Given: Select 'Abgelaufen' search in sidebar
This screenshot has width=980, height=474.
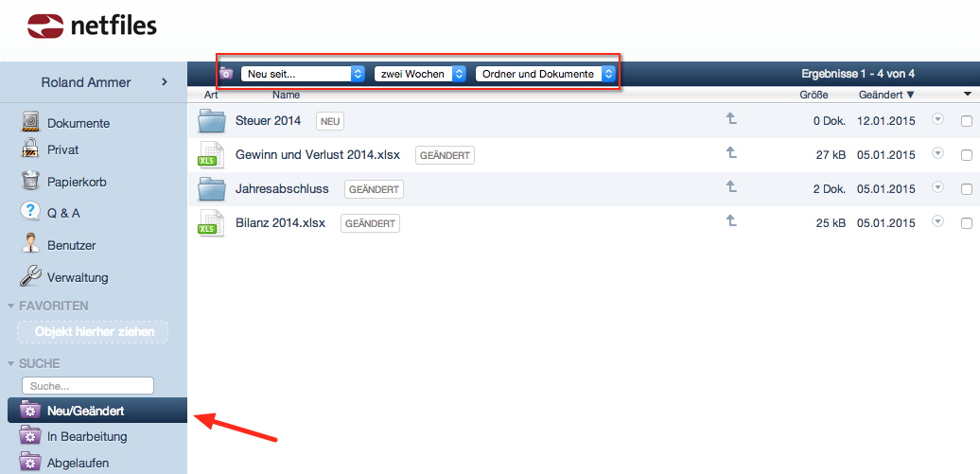Looking at the screenshot, I should [x=78, y=463].
